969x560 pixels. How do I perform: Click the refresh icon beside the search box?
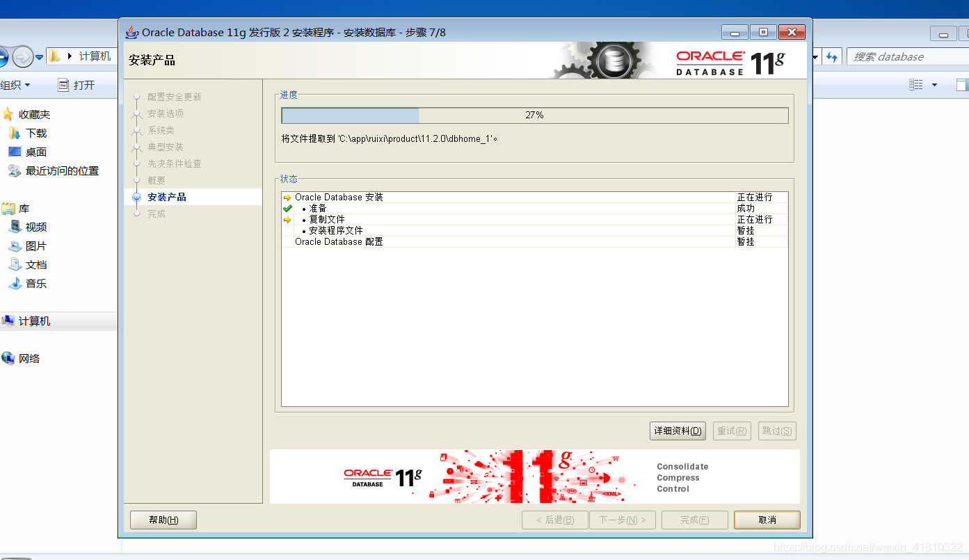tap(832, 56)
